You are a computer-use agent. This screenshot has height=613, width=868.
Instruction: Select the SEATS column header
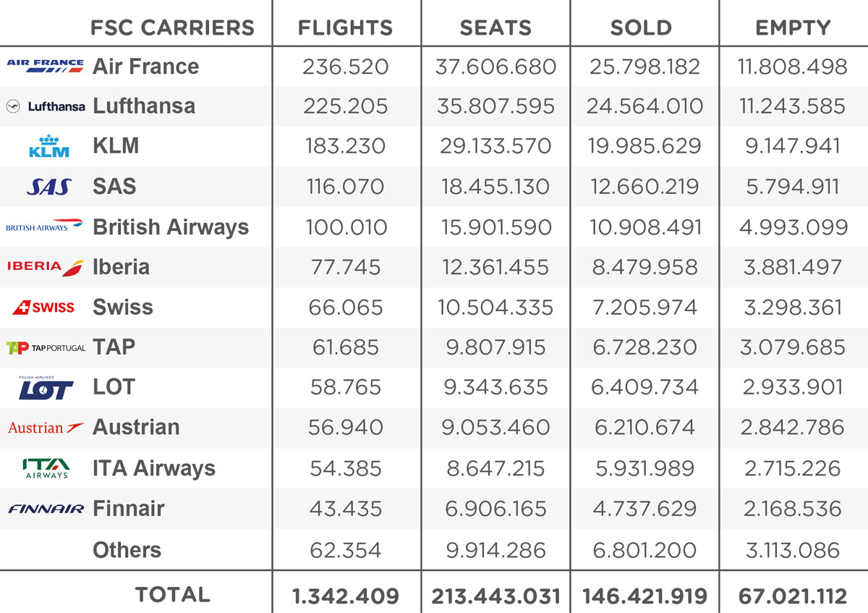pos(495,28)
